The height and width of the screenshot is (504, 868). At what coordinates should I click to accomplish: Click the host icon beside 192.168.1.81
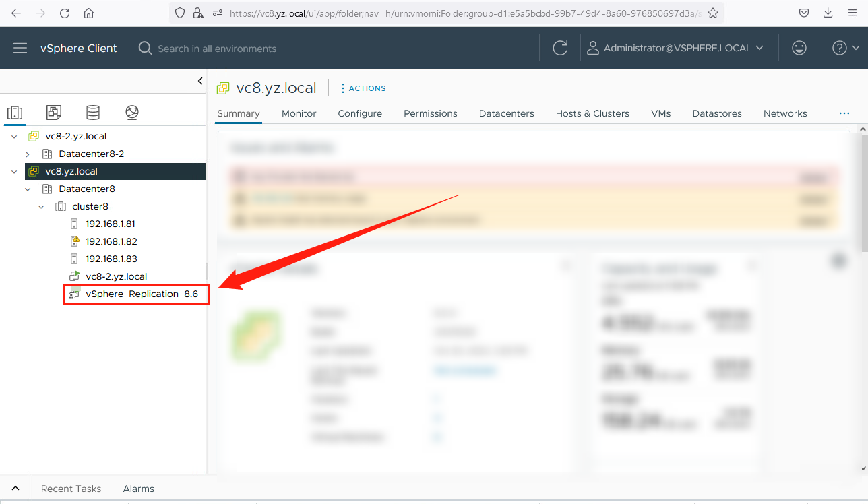75,224
